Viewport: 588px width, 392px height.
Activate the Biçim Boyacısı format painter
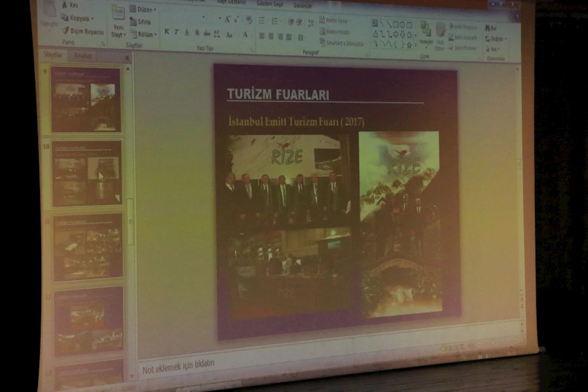pos(82,31)
